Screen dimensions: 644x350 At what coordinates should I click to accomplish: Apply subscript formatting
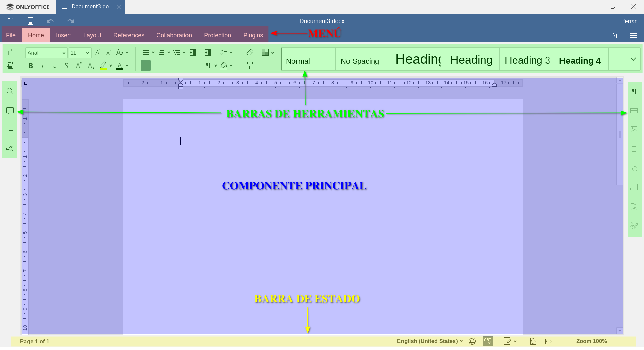[x=91, y=65]
